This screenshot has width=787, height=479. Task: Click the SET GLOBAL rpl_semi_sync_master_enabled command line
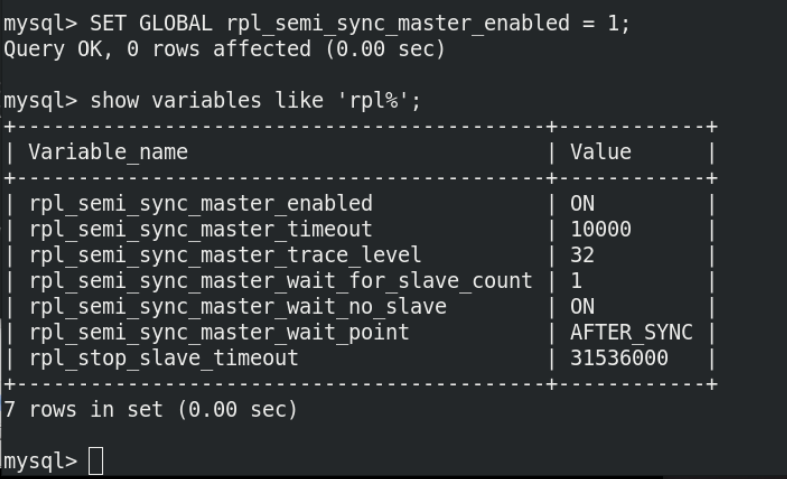pos(316,24)
